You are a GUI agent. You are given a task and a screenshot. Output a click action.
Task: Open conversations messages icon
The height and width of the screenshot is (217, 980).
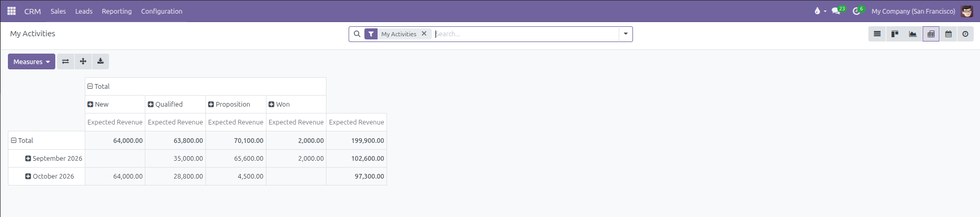point(836,11)
